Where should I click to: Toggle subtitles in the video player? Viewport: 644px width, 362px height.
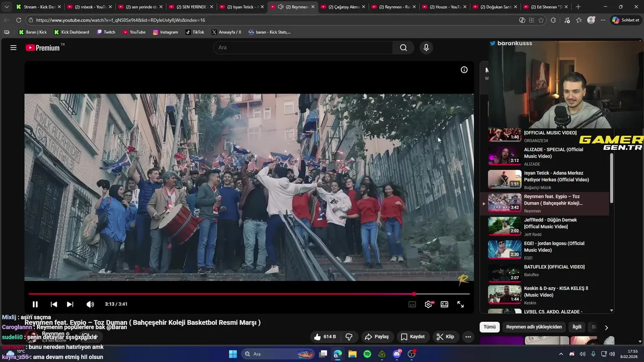click(x=412, y=304)
